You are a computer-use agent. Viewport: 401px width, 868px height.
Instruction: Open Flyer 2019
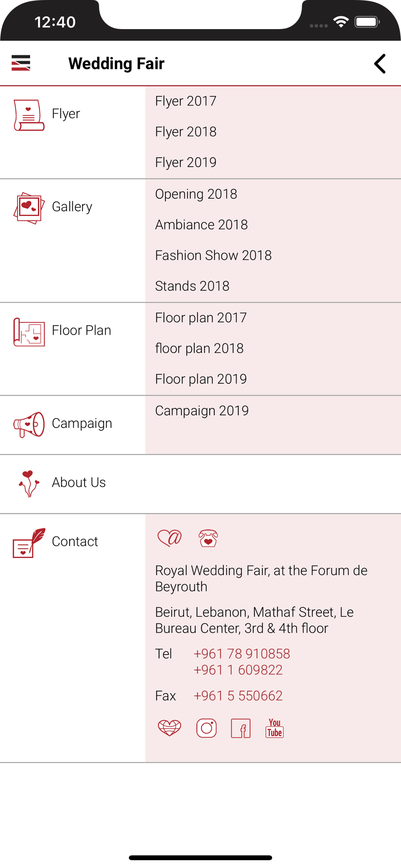tap(186, 162)
